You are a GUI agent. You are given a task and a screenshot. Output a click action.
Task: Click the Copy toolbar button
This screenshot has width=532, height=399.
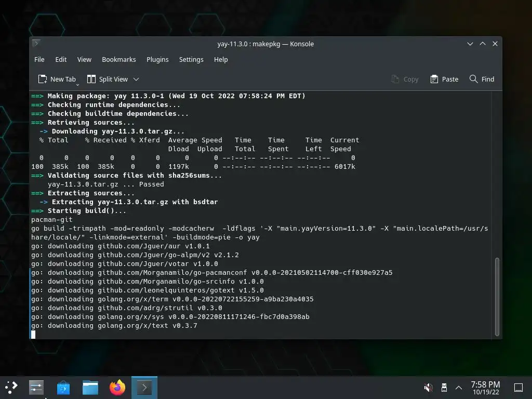[405, 79]
